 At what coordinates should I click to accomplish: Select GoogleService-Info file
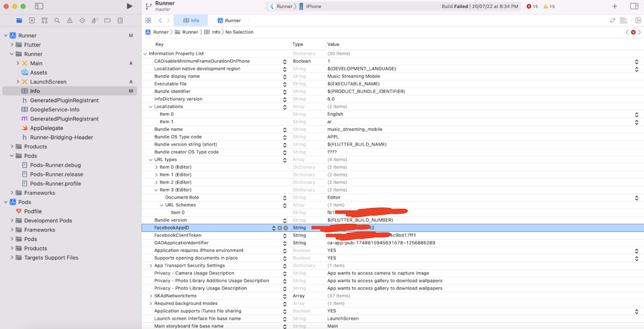[55, 109]
